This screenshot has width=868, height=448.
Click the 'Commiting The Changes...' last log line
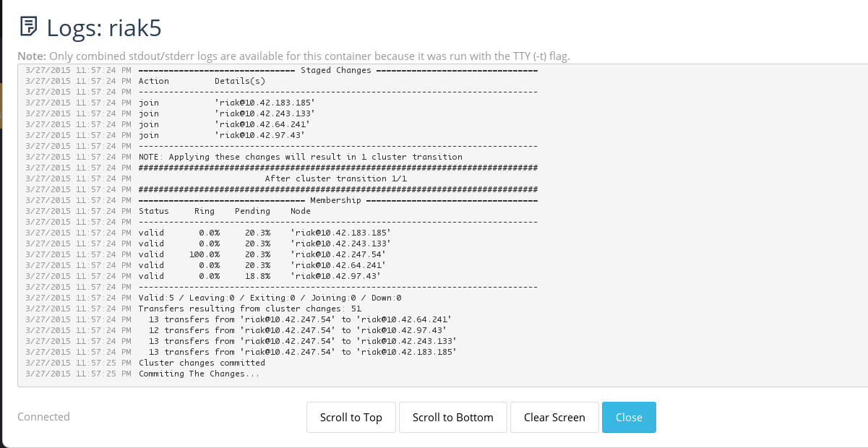coord(199,374)
